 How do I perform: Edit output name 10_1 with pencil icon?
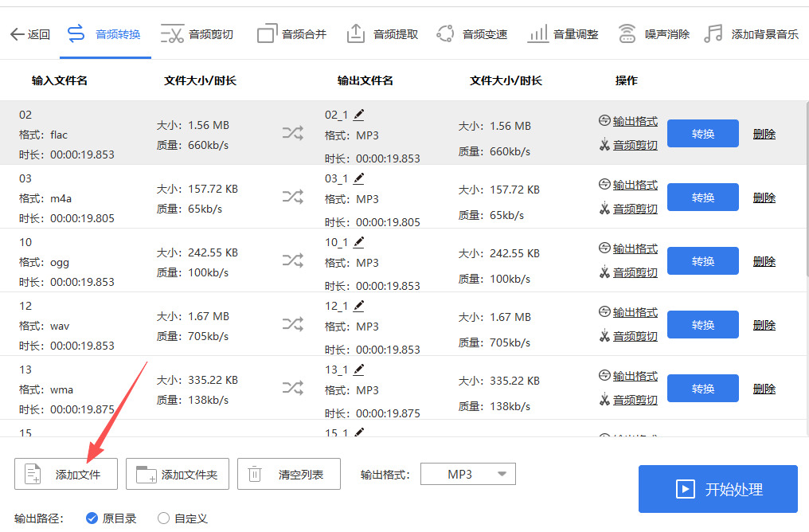[x=358, y=242]
